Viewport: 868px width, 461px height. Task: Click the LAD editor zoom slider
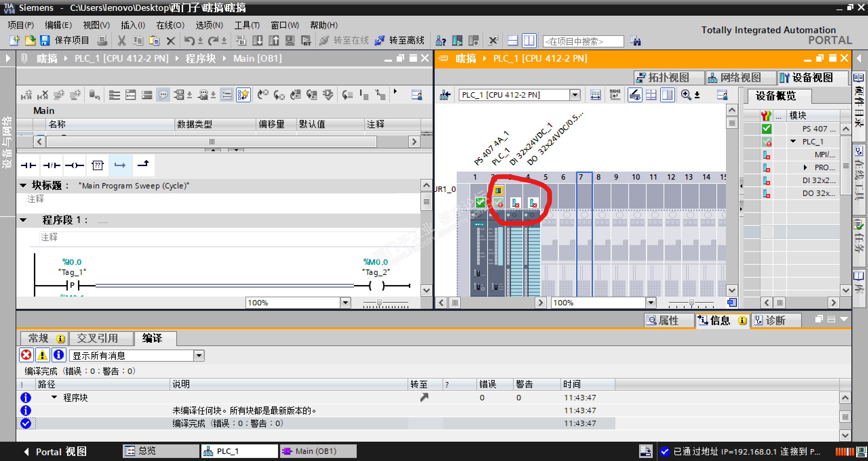[x=379, y=302]
